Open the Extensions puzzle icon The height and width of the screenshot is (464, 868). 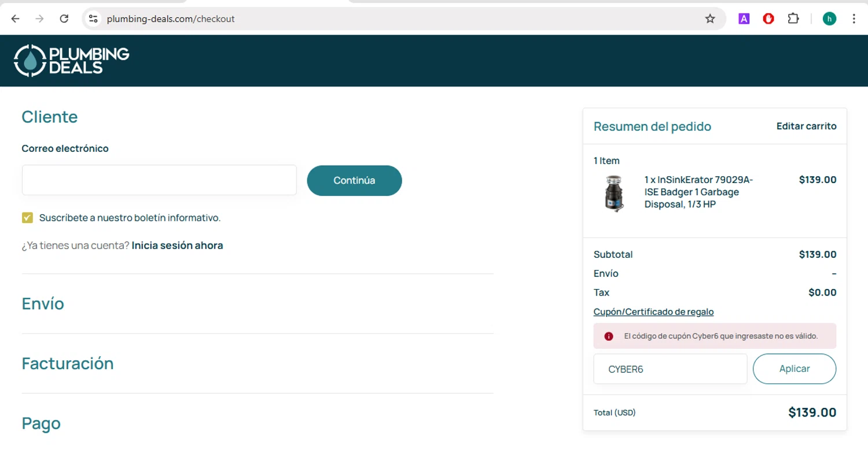pyautogui.click(x=793, y=19)
